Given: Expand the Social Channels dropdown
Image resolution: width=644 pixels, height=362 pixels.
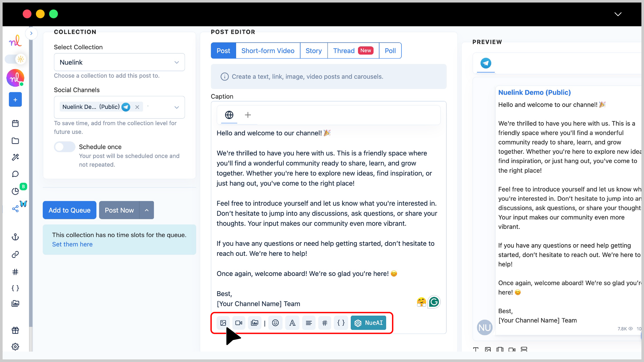Looking at the screenshot, I should pos(177,107).
